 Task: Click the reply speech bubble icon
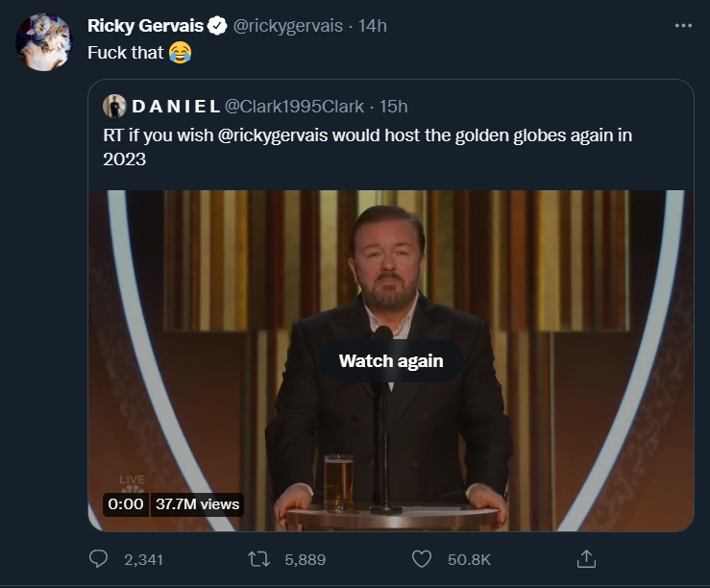click(98, 558)
